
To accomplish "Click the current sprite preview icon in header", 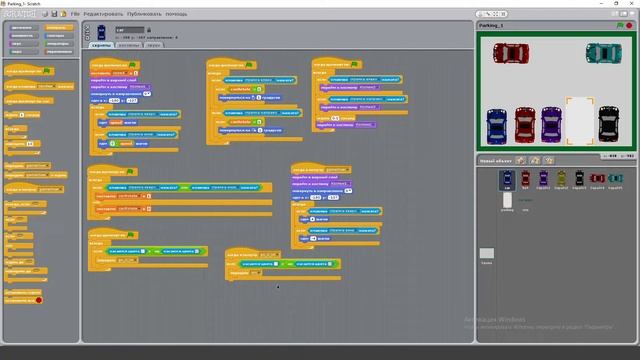I will coord(101,33).
